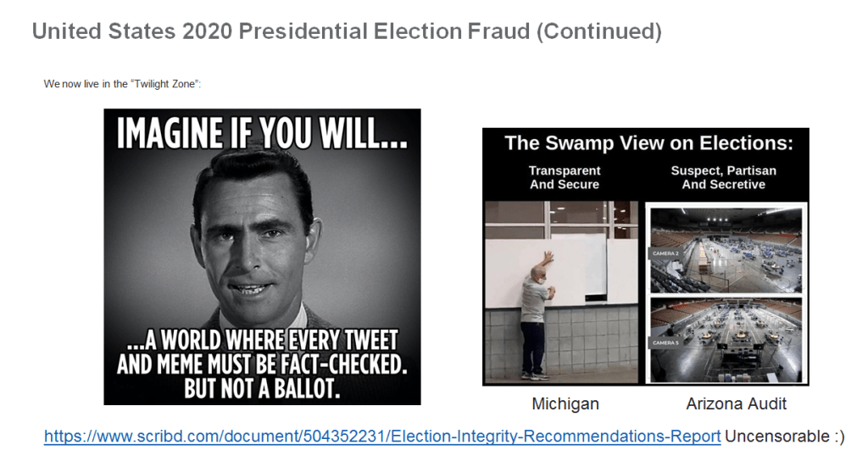
Task: Select the Michigan window-covering photo
Action: click(563, 292)
